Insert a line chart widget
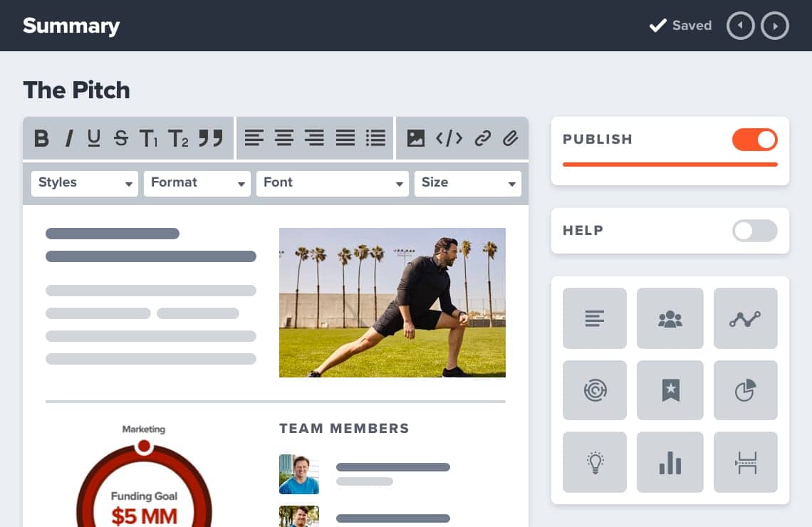The image size is (812, 527). [745, 318]
